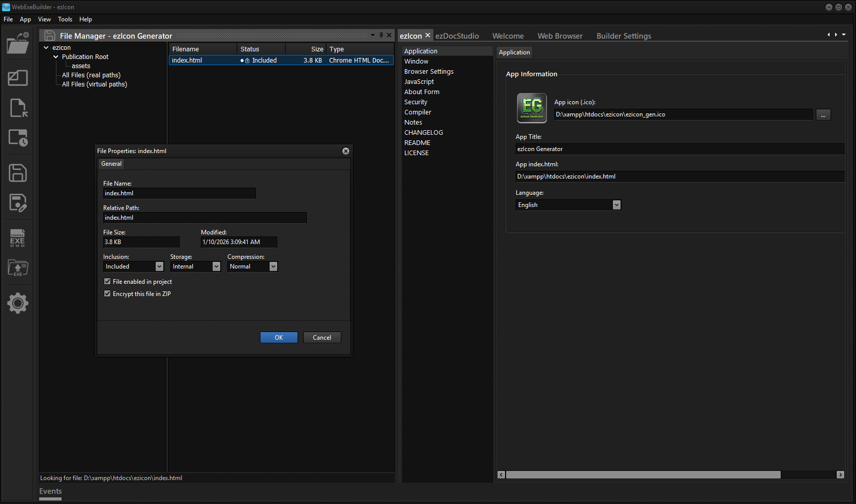This screenshot has height=504, width=856.
Task: Open settings via the sidebar gear icon
Action: point(18,303)
